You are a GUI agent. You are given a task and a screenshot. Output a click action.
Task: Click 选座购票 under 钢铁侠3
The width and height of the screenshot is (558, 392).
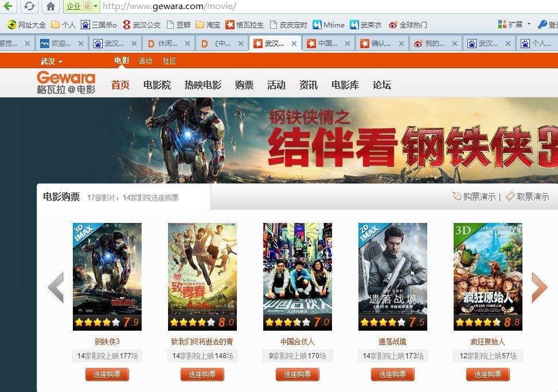pyautogui.click(x=107, y=374)
